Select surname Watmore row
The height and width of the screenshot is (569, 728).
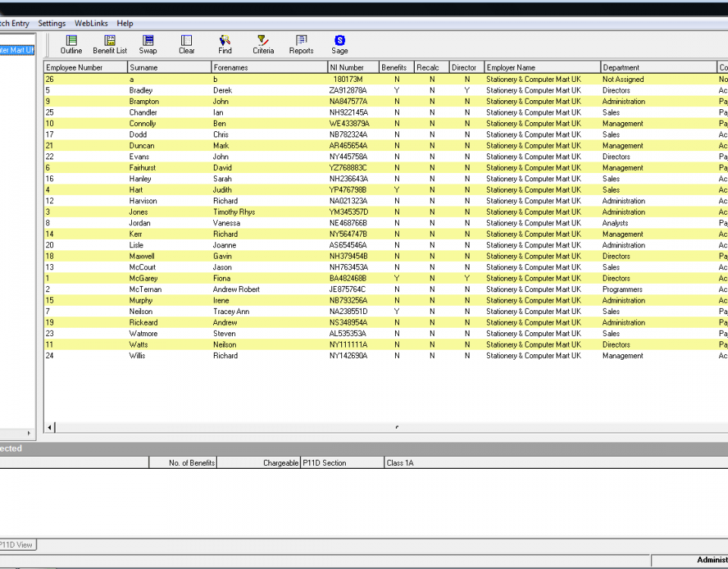(143, 334)
